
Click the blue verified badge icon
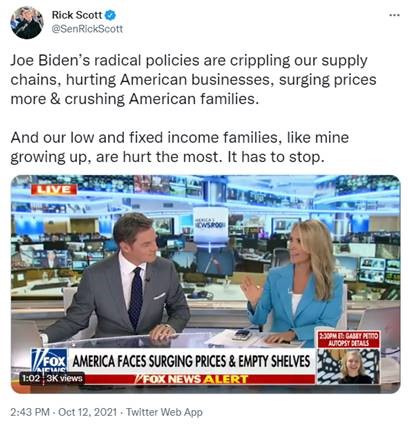(x=111, y=15)
